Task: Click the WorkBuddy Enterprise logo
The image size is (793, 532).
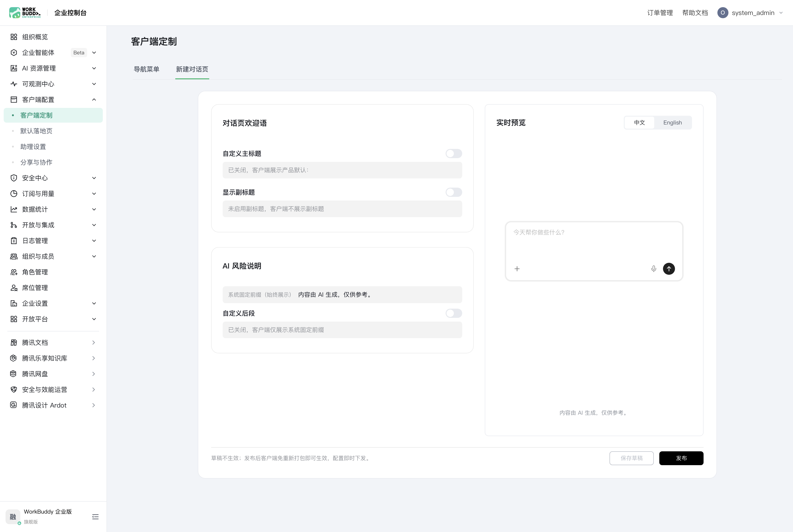Action: pos(25,12)
